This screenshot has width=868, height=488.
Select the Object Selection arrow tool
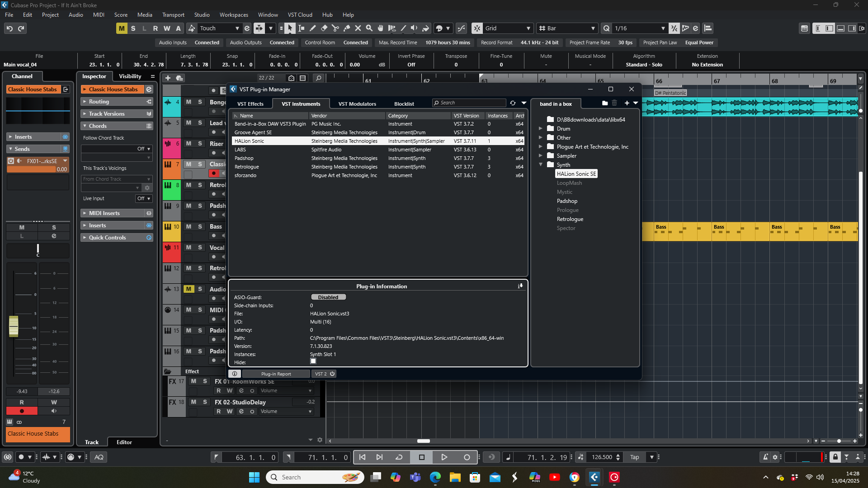[290, 28]
